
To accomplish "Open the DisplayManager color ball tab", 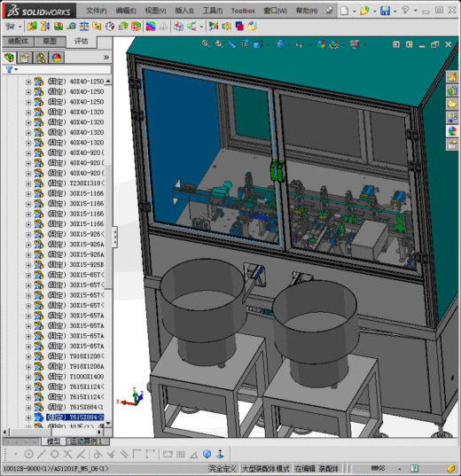I will (57, 58).
